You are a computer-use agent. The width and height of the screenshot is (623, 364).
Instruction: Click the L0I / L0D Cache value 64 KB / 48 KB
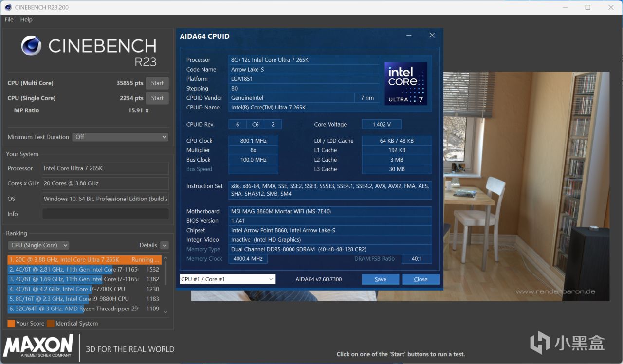(x=397, y=141)
